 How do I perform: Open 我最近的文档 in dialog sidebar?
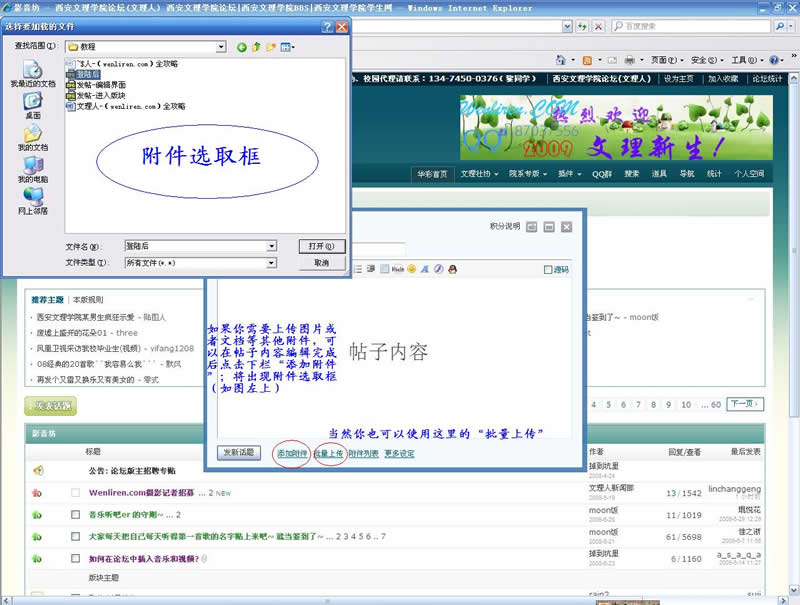[x=33, y=74]
